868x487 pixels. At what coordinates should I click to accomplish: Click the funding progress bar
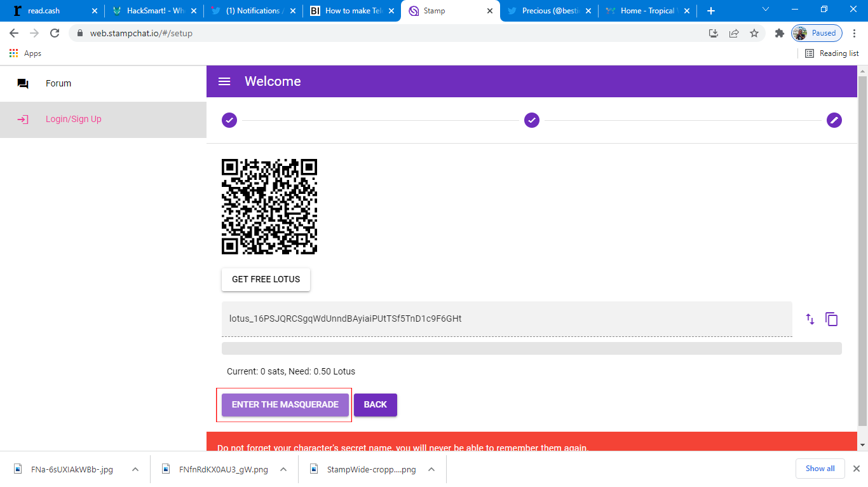(532, 348)
